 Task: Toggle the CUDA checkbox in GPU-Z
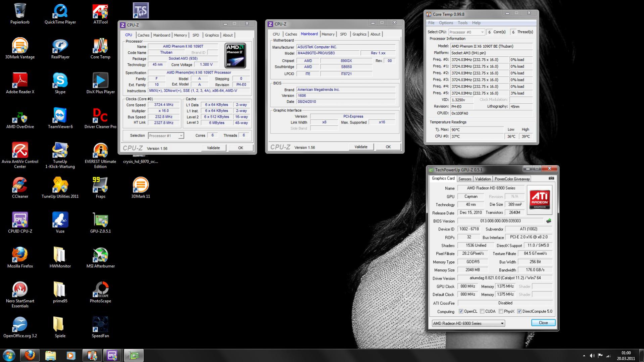click(482, 311)
